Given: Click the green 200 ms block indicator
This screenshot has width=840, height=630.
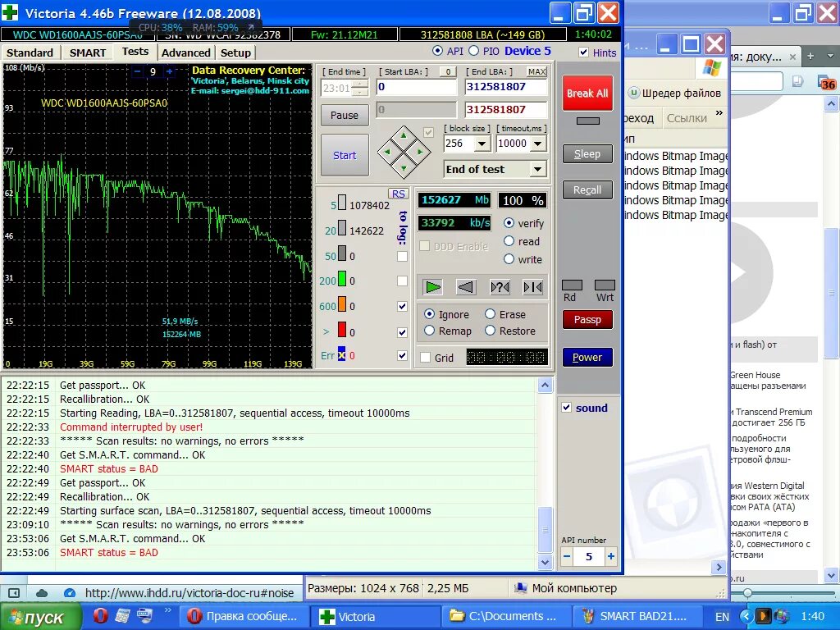Looking at the screenshot, I should [x=342, y=279].
